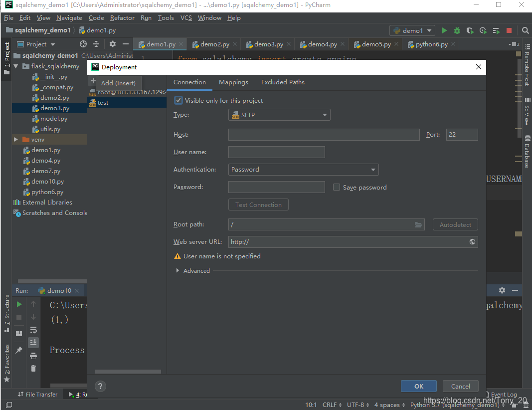Click the red Stop icon in toolbar
The width and height of the screenshot is (532, 410).
click(x=509, y=30)
